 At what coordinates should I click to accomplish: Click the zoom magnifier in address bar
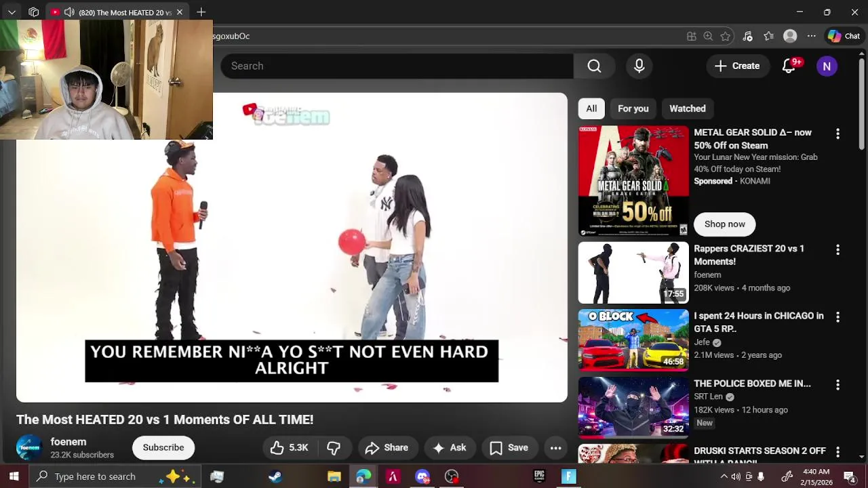point(708,37)
